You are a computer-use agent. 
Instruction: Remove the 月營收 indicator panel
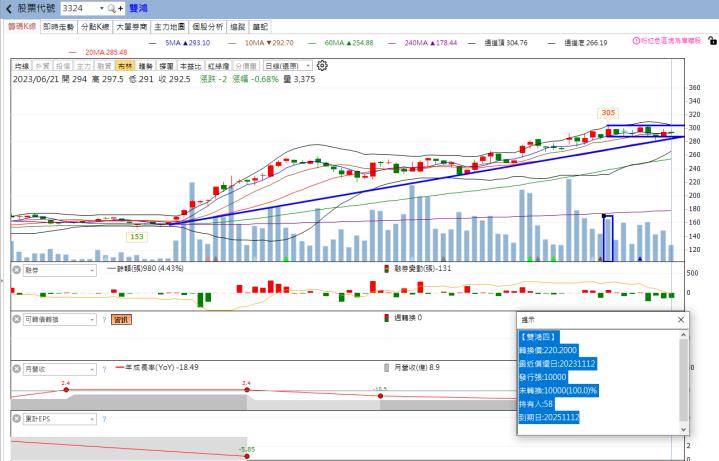point(16,368)
